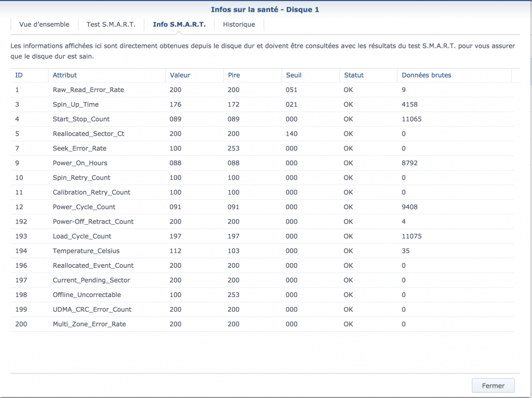Click raw data value 9408
The width and height of the screenshot is (532, 398).
pos(410,207)
